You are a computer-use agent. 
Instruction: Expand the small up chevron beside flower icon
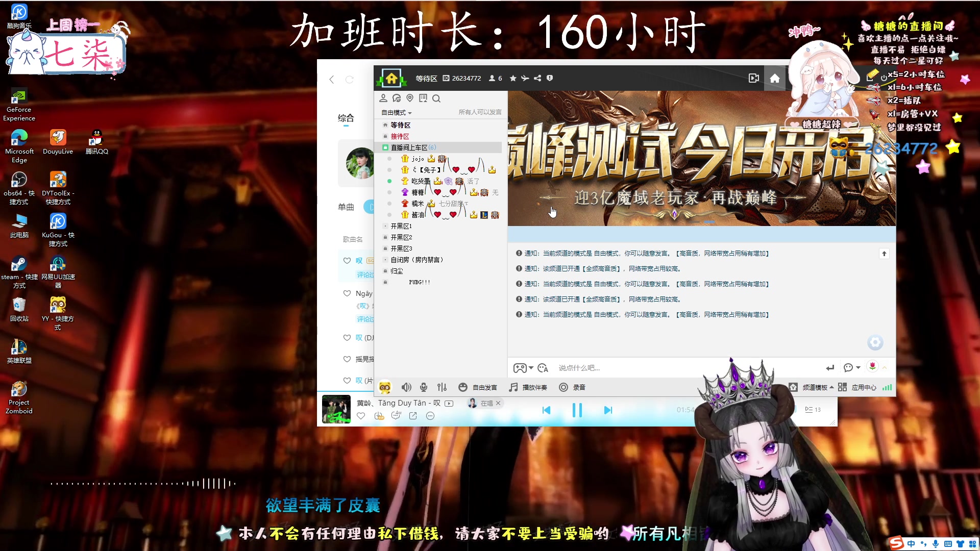point(885,368)
